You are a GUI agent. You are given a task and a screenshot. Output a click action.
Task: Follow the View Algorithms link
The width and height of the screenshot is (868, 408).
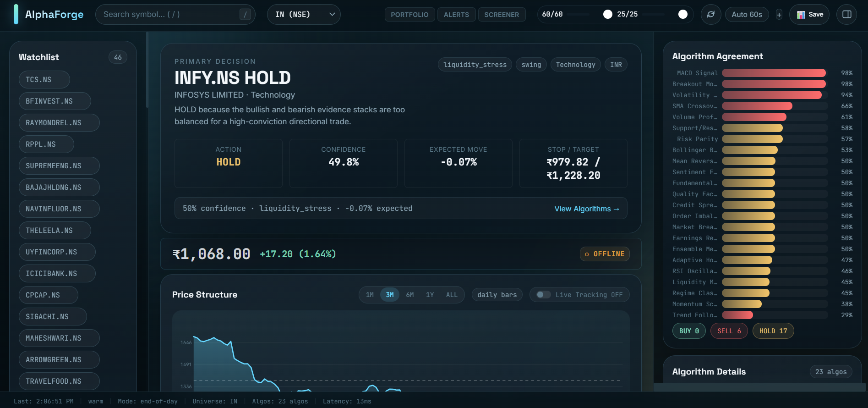click(587, 209)
